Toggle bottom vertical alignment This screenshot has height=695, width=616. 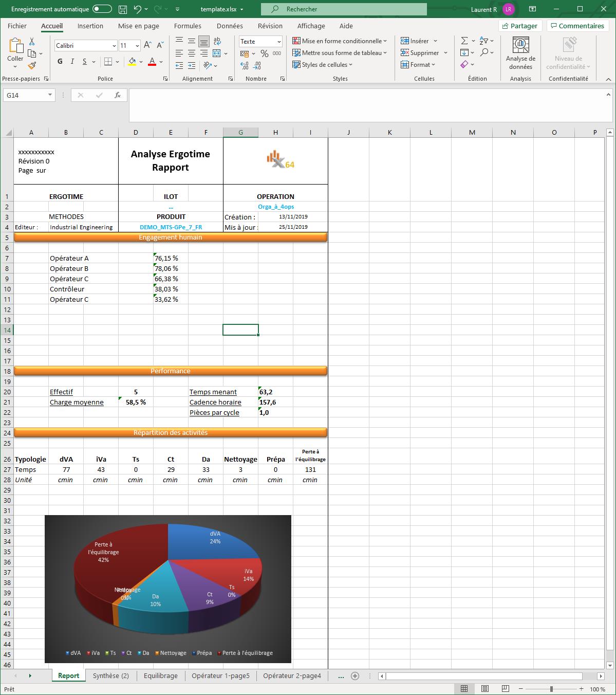pyautogui.click(x=204, y=41)
